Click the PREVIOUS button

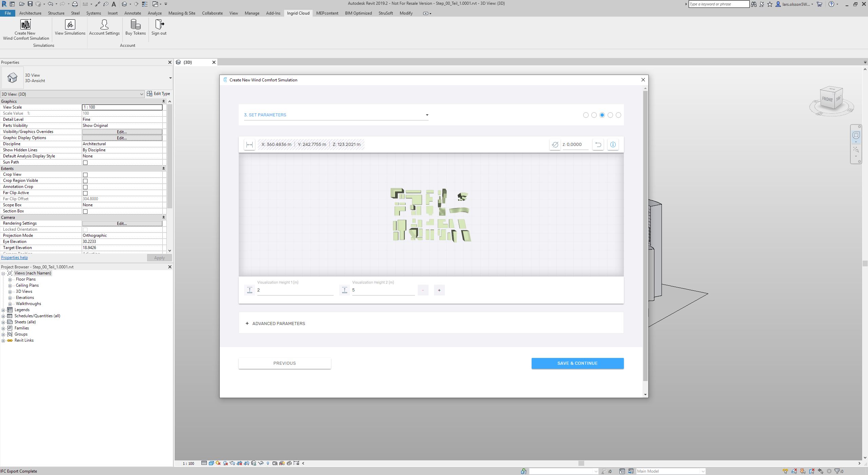284,363
